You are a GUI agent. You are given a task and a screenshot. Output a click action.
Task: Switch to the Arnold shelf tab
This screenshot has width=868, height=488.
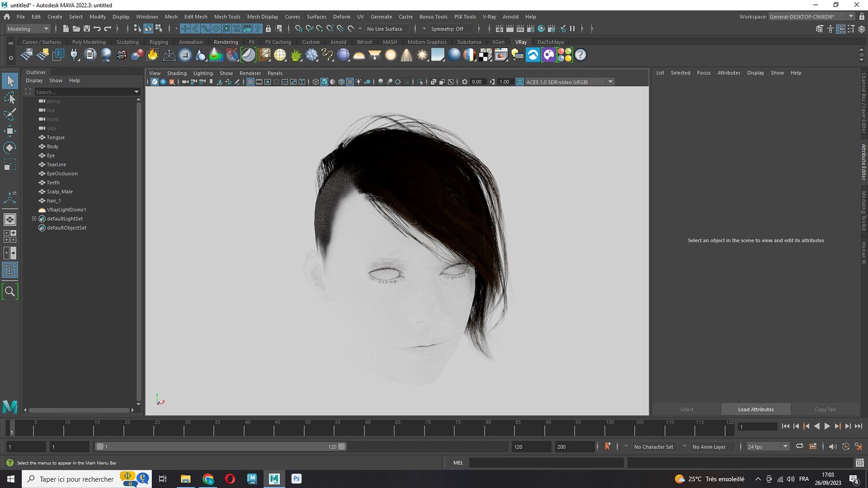(338, 42)
